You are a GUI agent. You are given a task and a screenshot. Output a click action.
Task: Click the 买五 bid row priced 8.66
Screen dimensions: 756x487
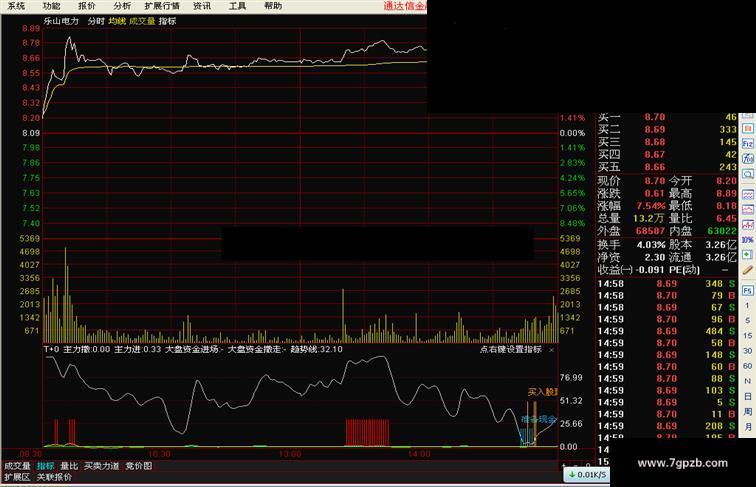pos(667,167)
